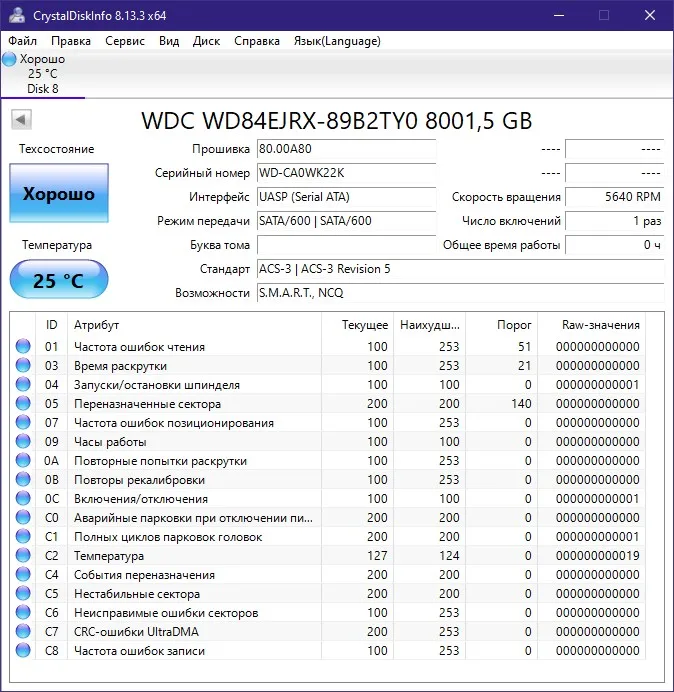
Task: Select the Disk 8 tab
Action: click(42, 74)
